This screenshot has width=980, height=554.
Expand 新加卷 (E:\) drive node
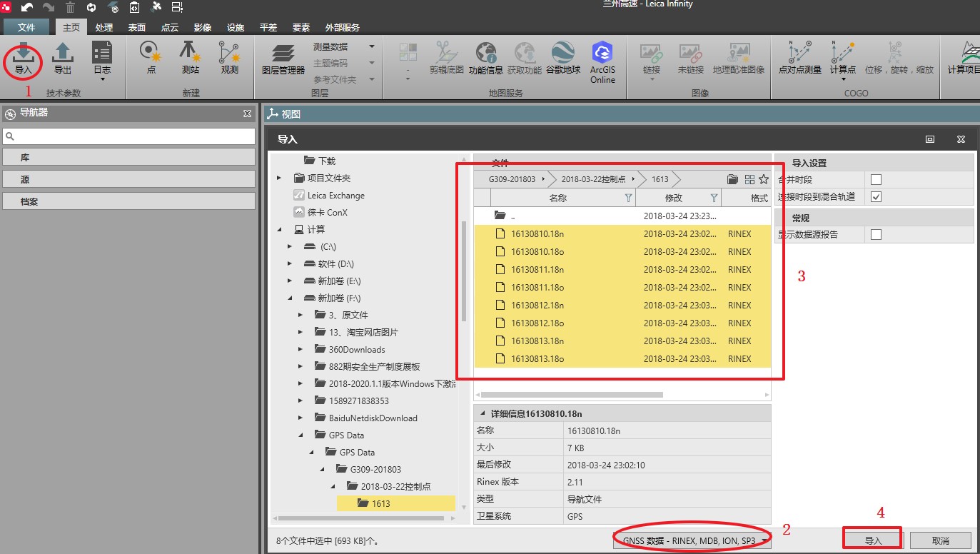(290, 281)
